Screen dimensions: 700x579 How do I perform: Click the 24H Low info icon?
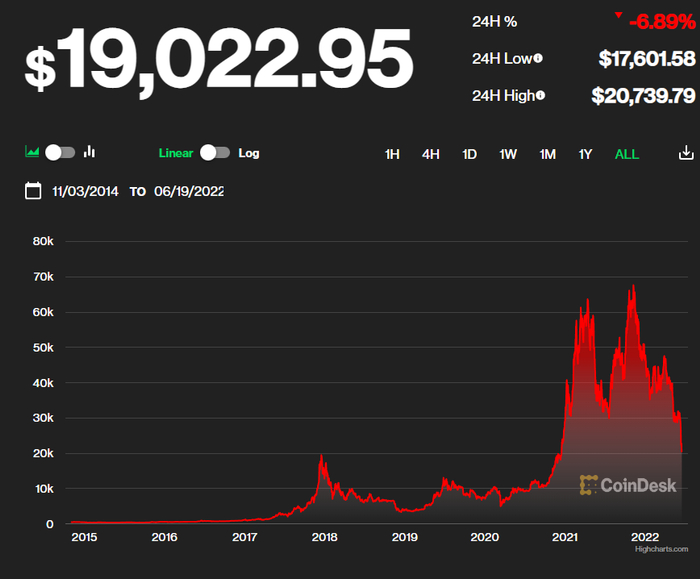(x=538, y=58)
